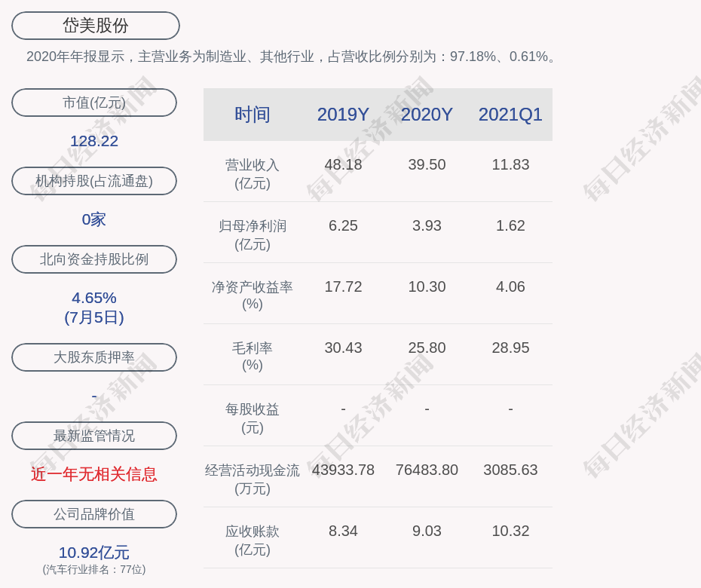Select the 公司品牌价值 label pill
This screenshot has width=701, height=588.
(x=94, y=514)
